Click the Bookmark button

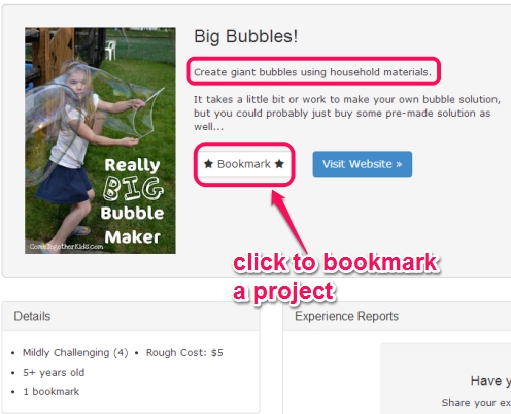click(244, 164)
